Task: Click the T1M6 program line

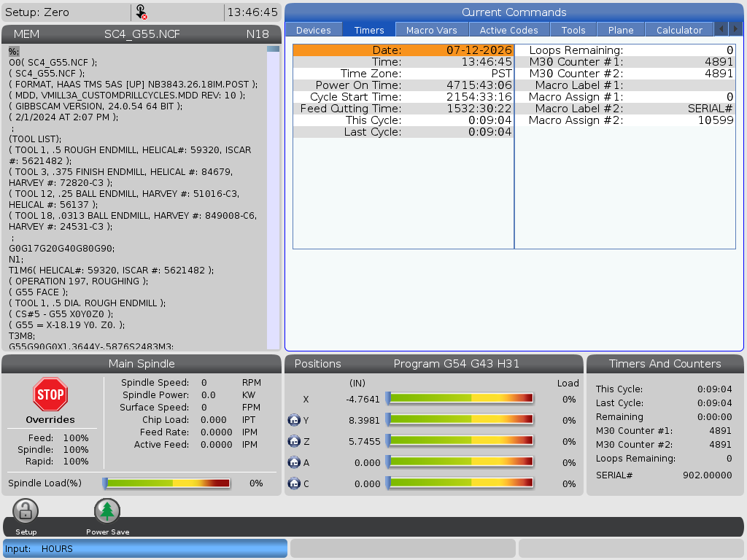Action: coord(112,270)
